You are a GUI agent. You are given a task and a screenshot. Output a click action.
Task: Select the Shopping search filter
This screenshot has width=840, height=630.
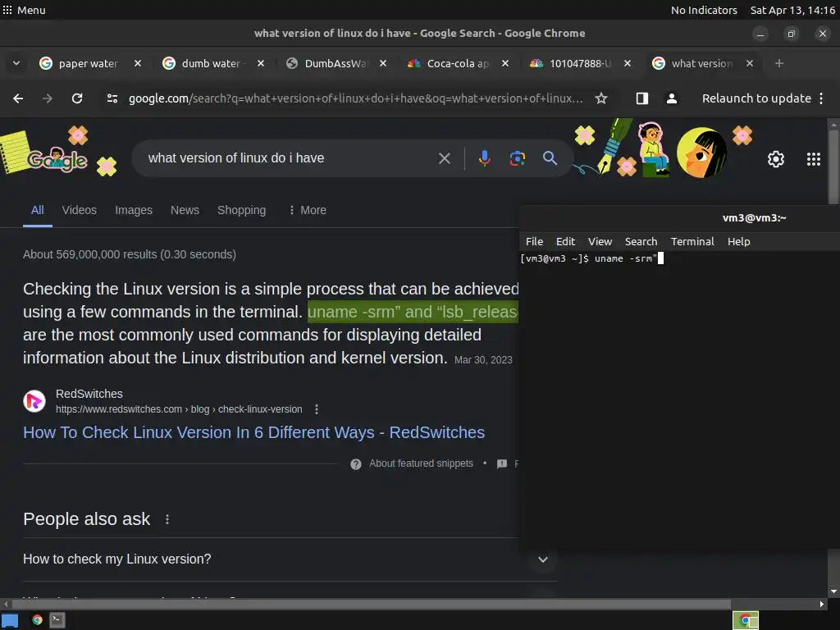click(x=242, y=210)
